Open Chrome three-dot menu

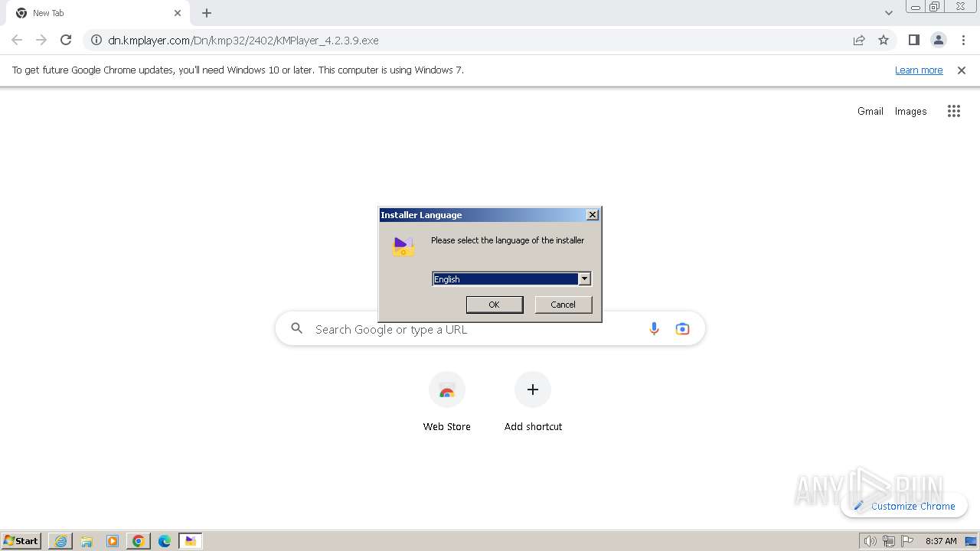point(963,40)
